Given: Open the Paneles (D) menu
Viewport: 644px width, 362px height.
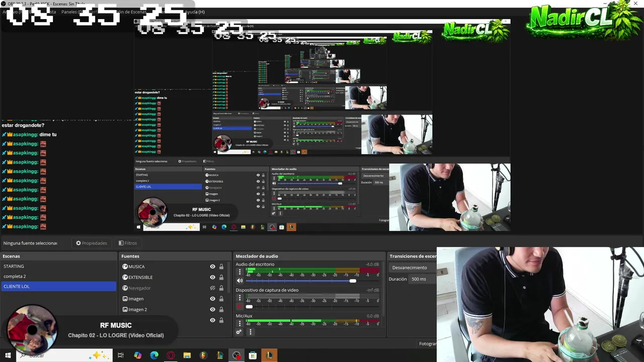Looking at the screenshot, I should click(72, 12).
